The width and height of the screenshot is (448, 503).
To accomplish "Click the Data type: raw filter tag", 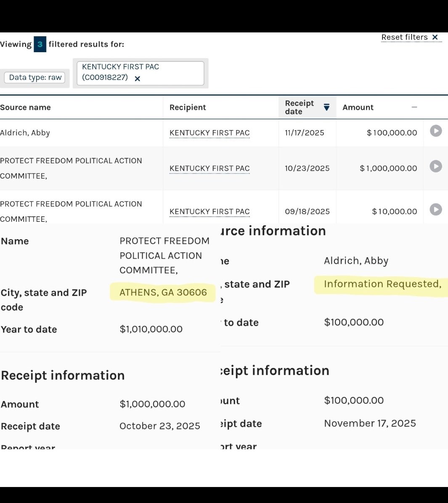I will (35, 77).
